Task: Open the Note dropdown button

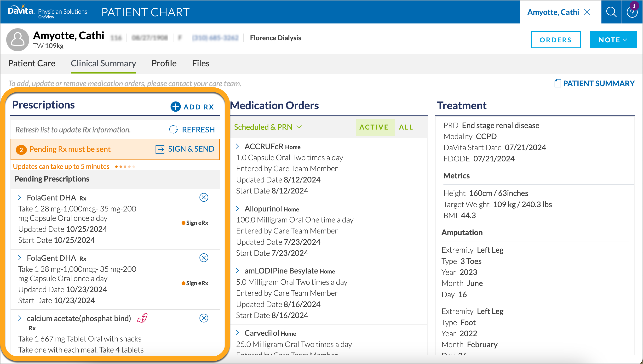Action: point(613,40)
